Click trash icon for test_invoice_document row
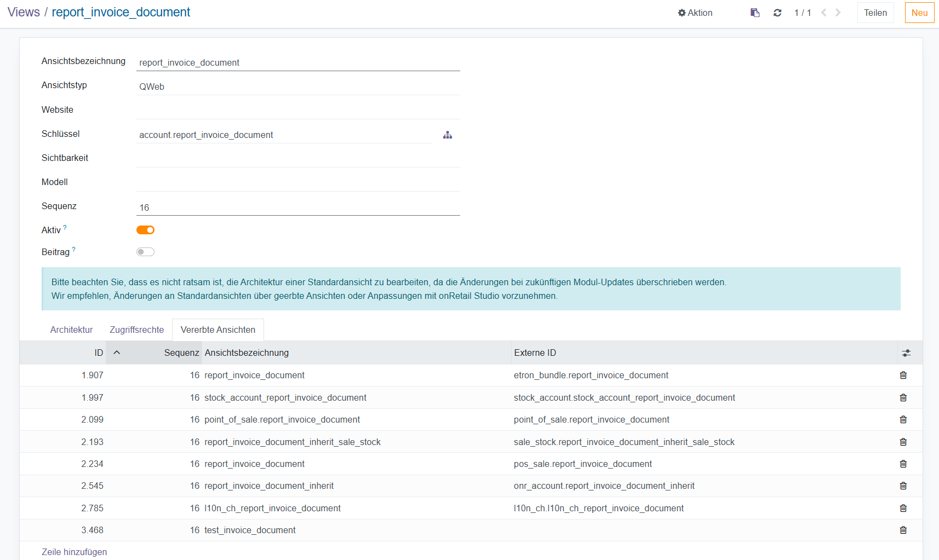The width and height of the screenshot is (939, 560). tap(903, 530)
